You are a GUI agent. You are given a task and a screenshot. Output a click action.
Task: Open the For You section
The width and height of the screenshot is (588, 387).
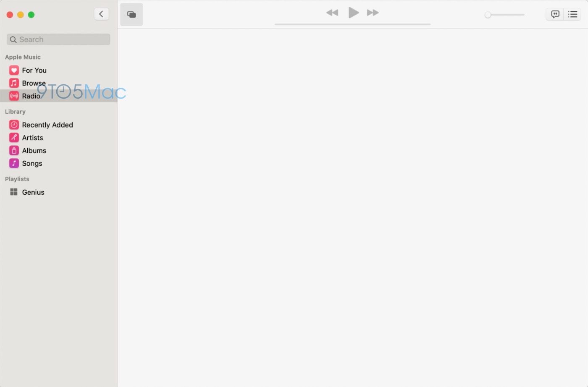coord(59,70)
